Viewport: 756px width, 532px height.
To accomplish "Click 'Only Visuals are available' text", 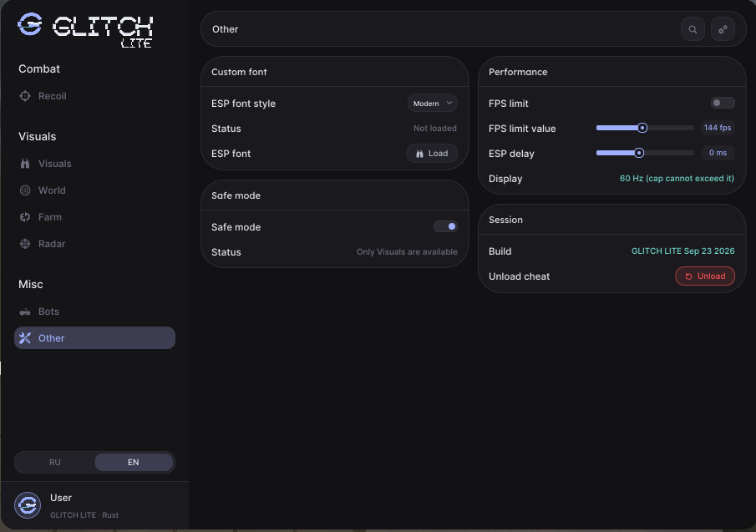I will click(x=407, y=252).
